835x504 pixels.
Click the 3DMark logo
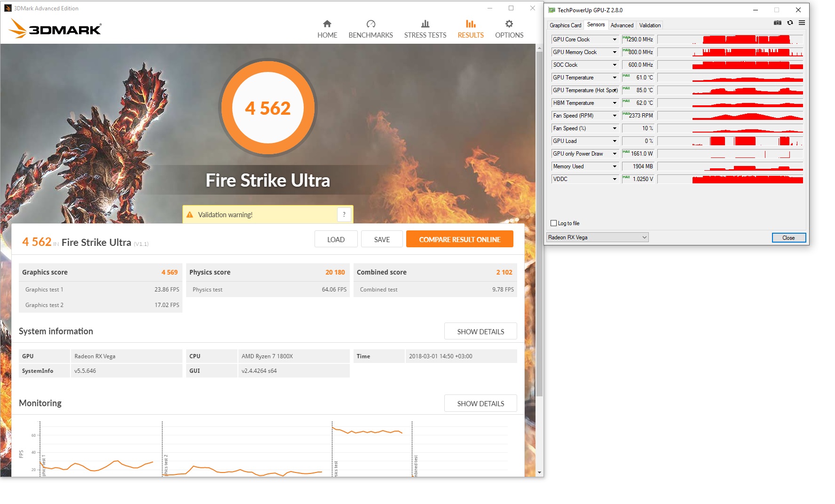coord(55,29)
